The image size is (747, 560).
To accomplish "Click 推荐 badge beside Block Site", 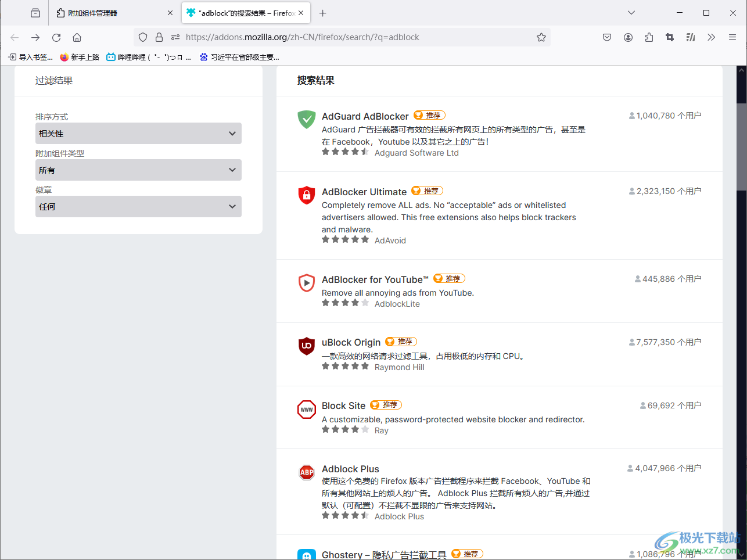I will point(386,404).
